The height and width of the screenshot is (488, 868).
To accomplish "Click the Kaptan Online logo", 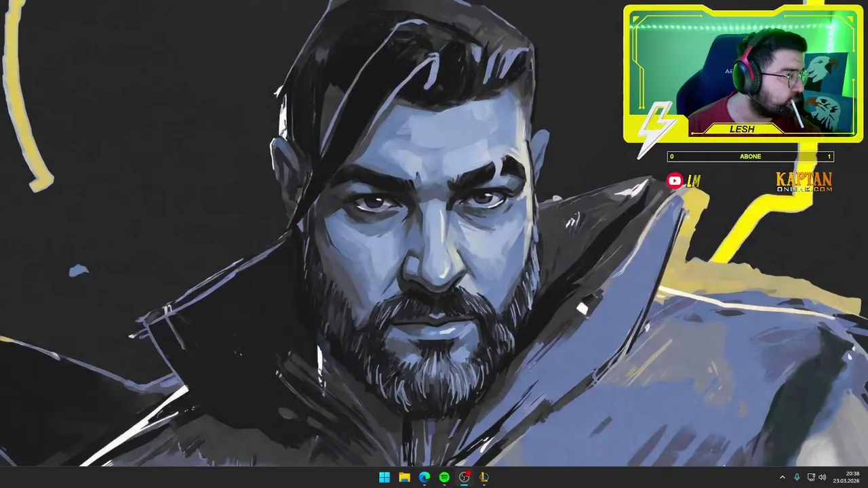I will 804,182.
